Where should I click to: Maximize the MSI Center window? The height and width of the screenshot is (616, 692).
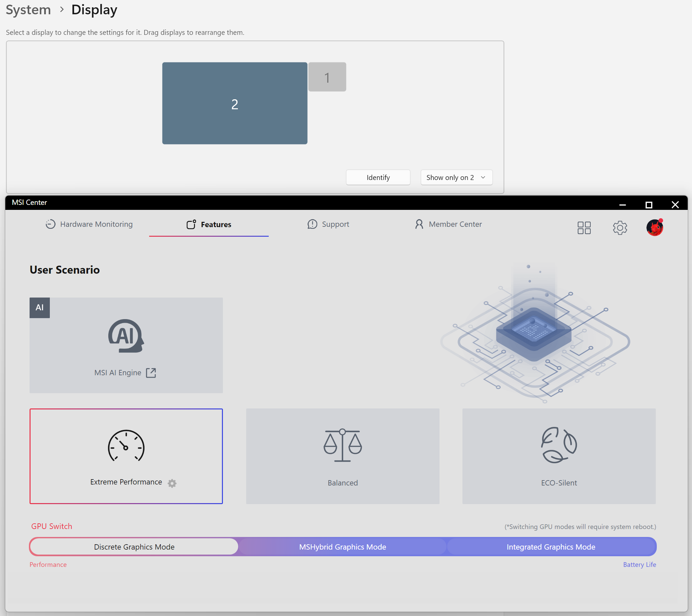(x=649, y=205)
